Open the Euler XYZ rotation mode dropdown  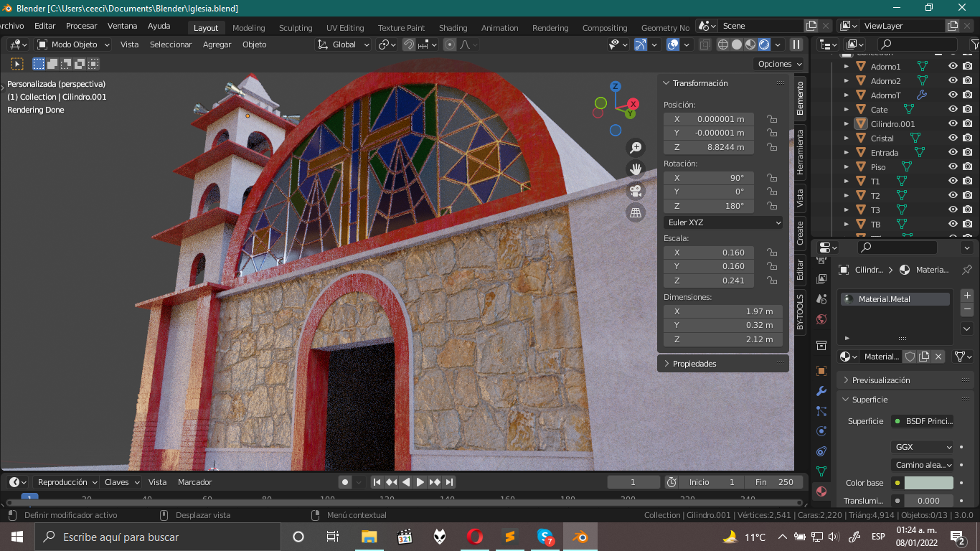pyautogui.click(x=723, y=222)
